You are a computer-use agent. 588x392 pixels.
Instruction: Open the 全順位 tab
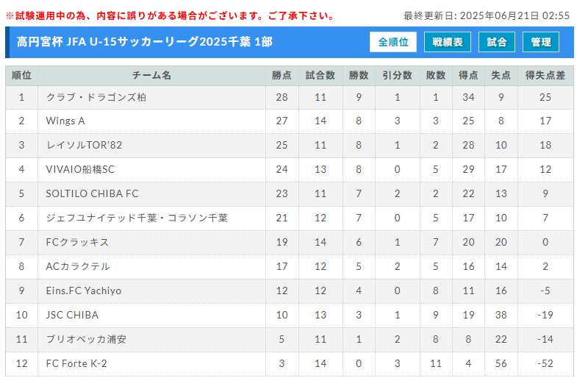click(393, 42)
